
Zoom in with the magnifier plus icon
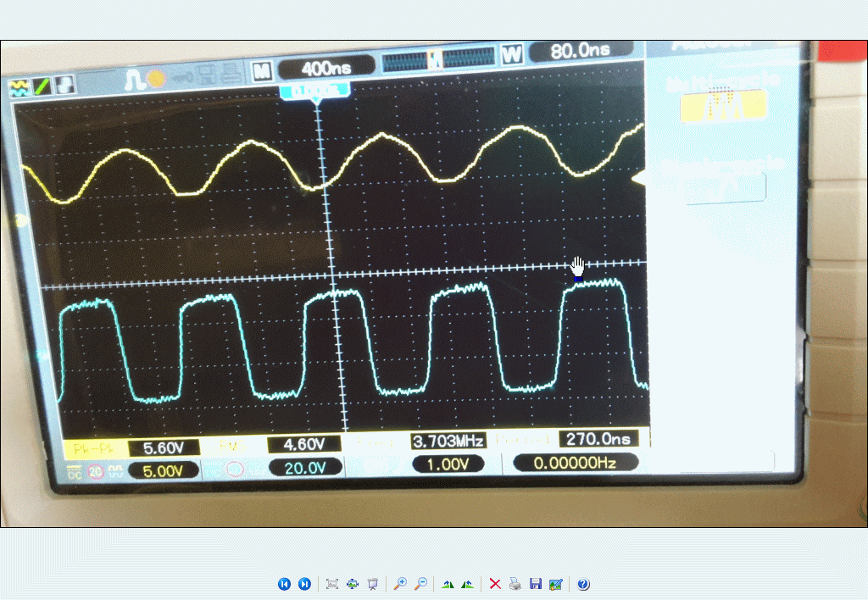point(400,584)
